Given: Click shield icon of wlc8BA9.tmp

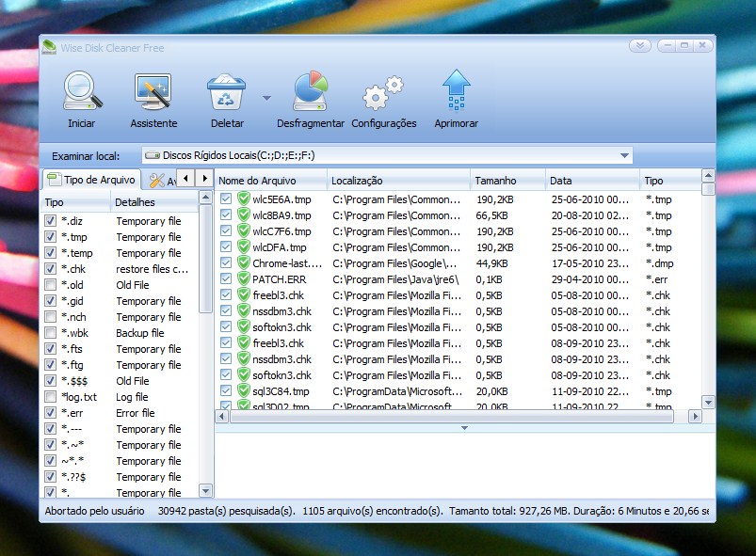Looking at the screenshot, I should click(244, 214).
